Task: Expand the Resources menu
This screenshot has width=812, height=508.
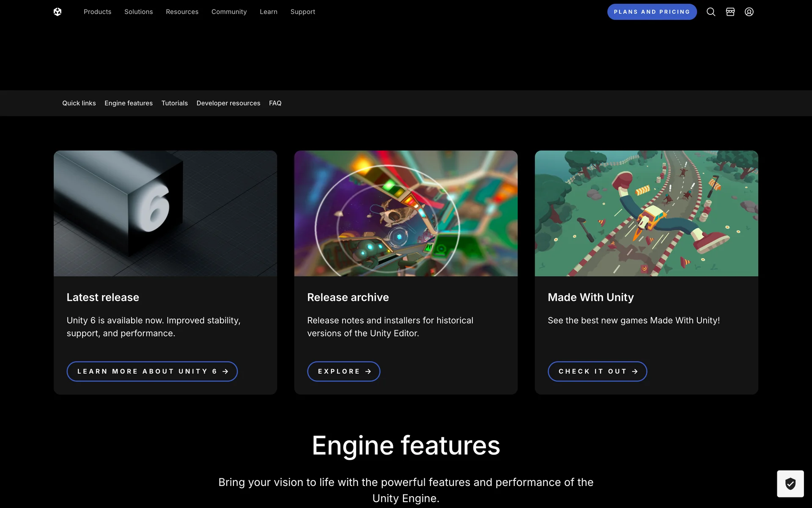Action: click(x=182, y=12)
